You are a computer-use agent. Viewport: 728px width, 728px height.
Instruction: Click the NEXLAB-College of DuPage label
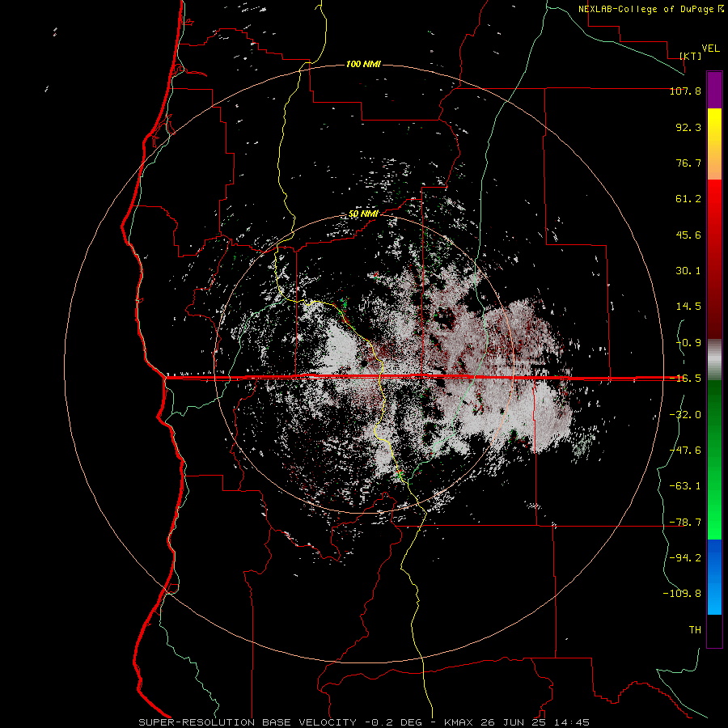647,9
